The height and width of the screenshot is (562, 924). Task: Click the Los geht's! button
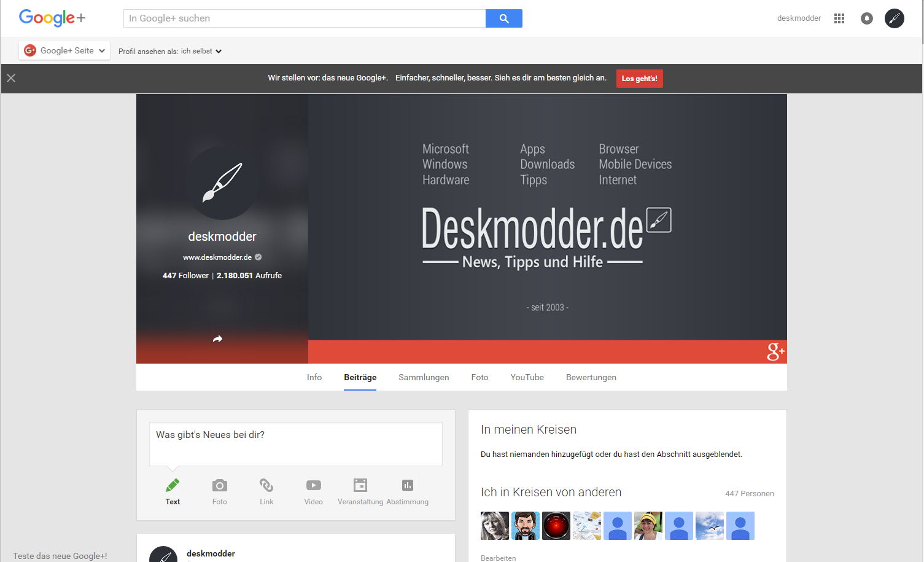point(640,79)
